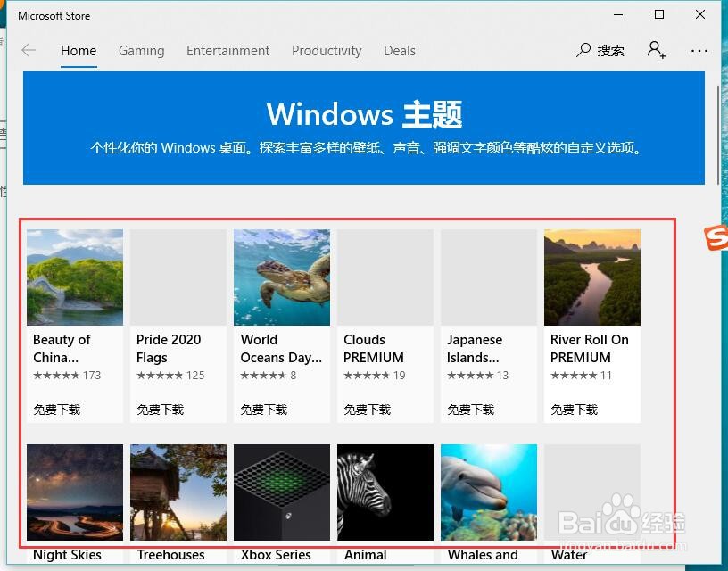The width and height of the screenshot is (728, 571).
Task: Open Beauty of China theme thumbnail
Action: click(75, 277)
